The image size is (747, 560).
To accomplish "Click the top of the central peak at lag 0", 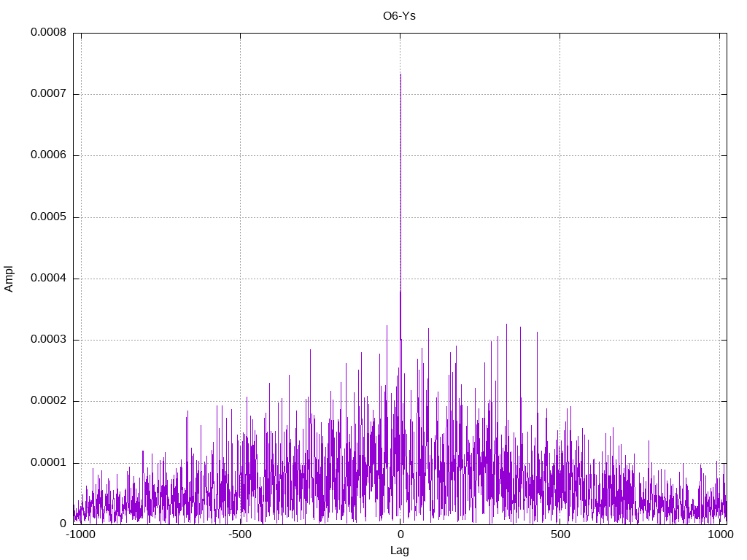I will click(x=400, y=74).
